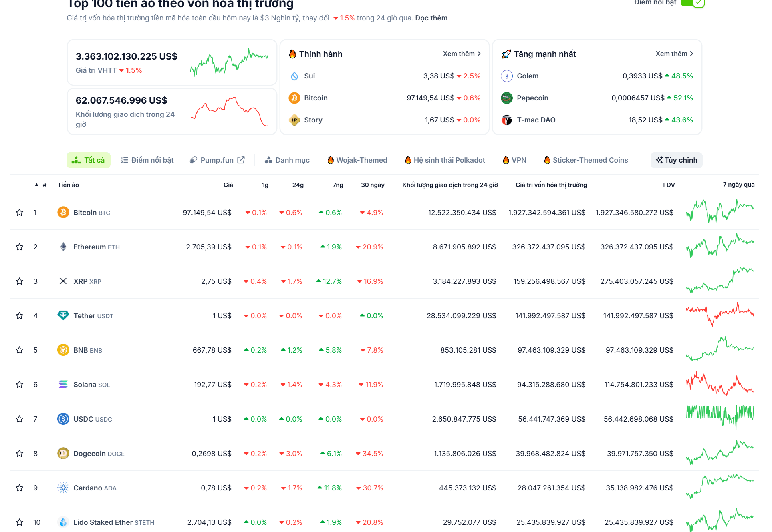The height and width of the screenshot is (532, 772).
Task: Star Dogecoin as a favorite
Action: point(19,454)
